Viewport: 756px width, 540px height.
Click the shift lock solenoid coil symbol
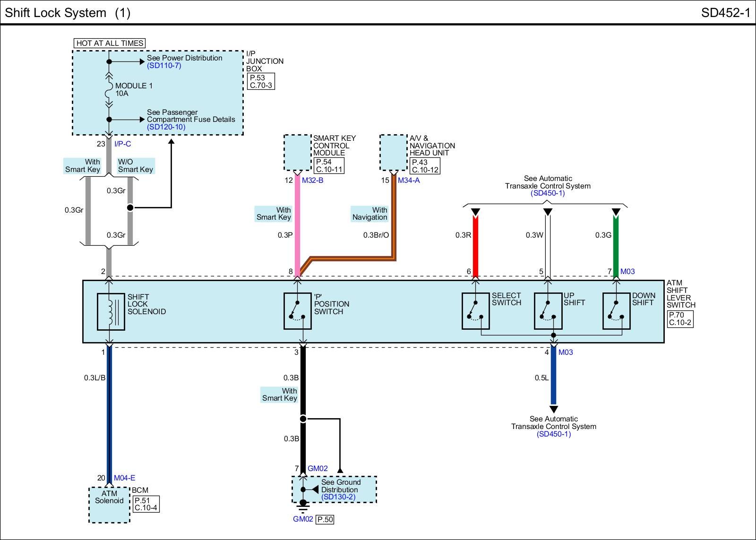111,311
